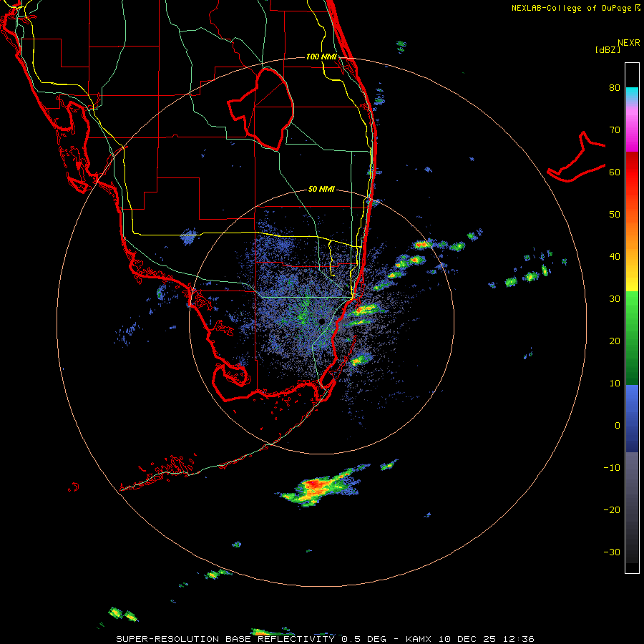Viewport: 644px width, 644px height.
Task: Select the 20 dBZ scale label
Action: click(615, 341)
